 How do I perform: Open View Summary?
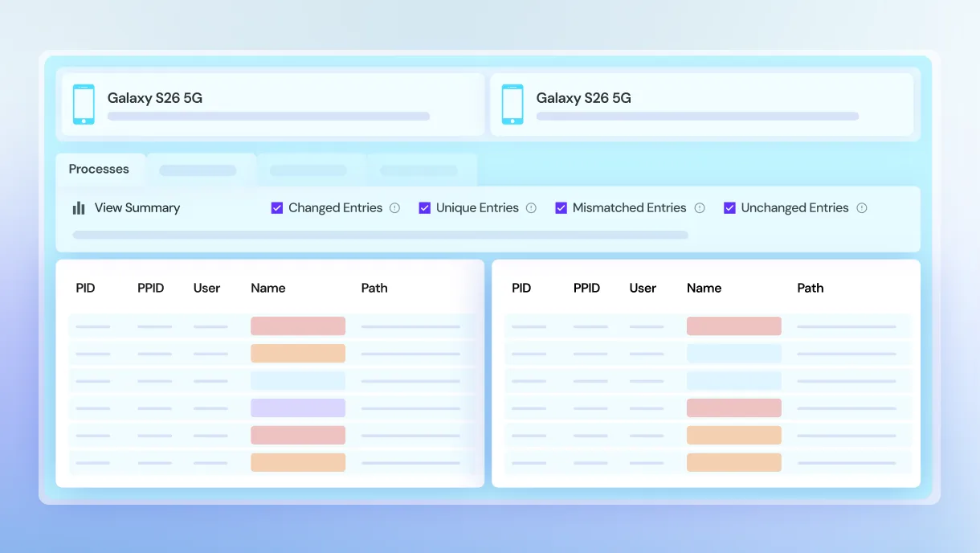pos(137,208)
